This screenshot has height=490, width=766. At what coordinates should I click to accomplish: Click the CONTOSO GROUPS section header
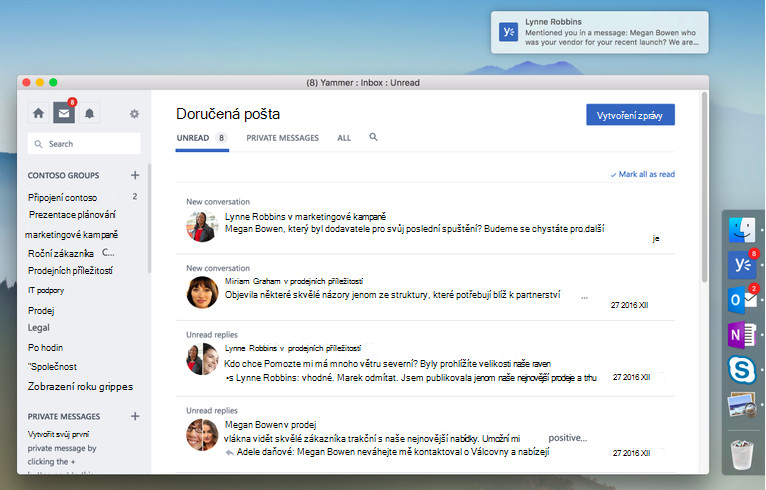(x=64, y=175)
